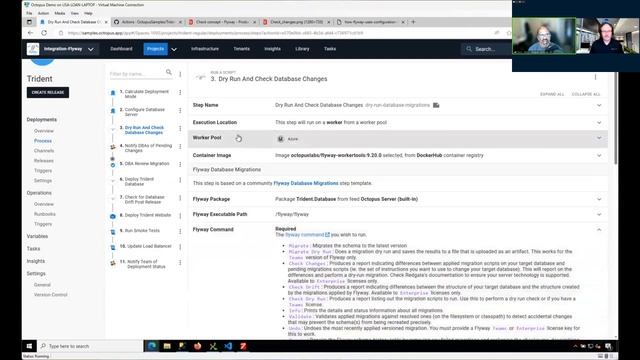Select step 6 Deploy Trident Database
The height and width of the screenshot is (360, 640).
139,182
